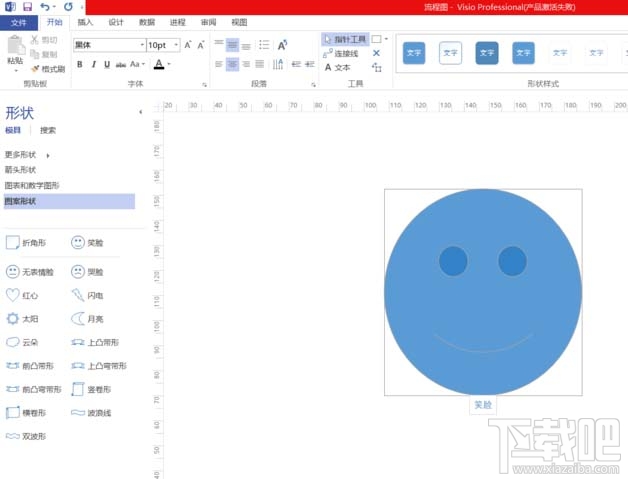Click the Undo arrow icon

pos(45,6)
